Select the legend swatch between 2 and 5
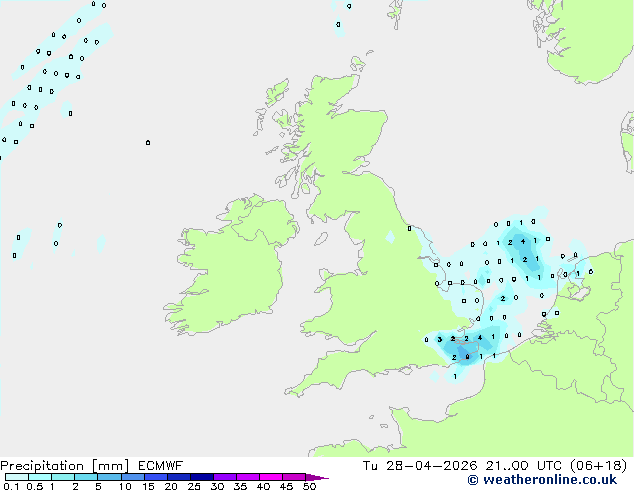This screenshot has width=634, height=490. (x=86, y=477)
